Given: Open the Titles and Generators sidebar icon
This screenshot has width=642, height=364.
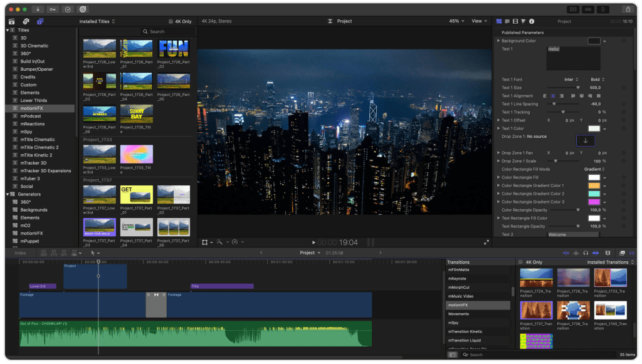Looking at the screenshot, I should coord(40,22).
